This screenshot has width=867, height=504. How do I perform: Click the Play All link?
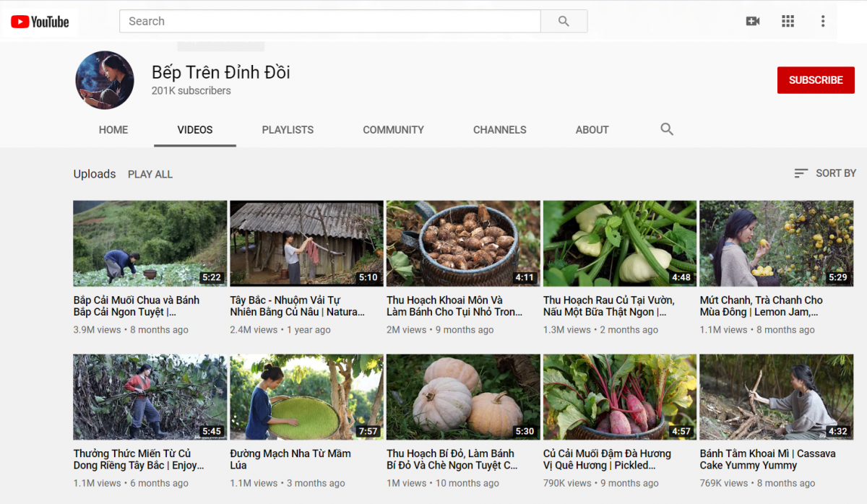click(150, 174)
